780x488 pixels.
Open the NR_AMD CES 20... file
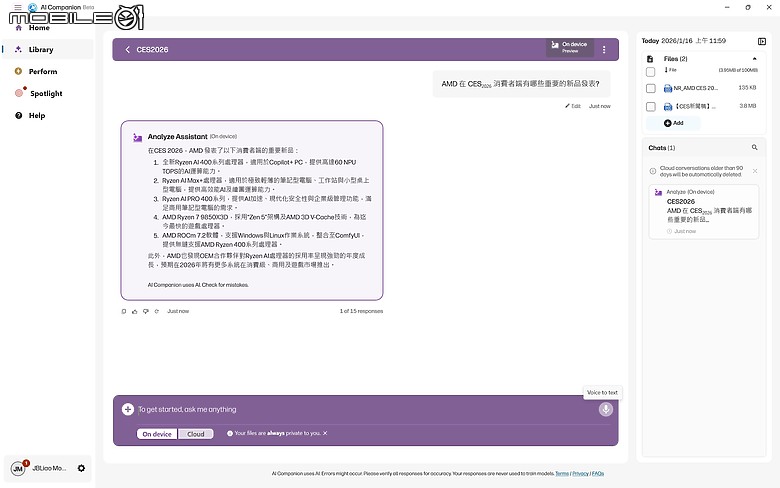[695, 88]
